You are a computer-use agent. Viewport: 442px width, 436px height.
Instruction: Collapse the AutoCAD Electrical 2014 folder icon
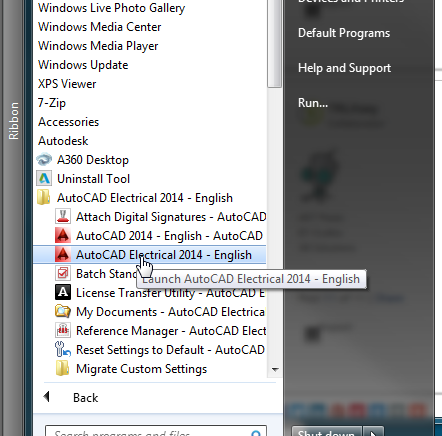(44, 197)
